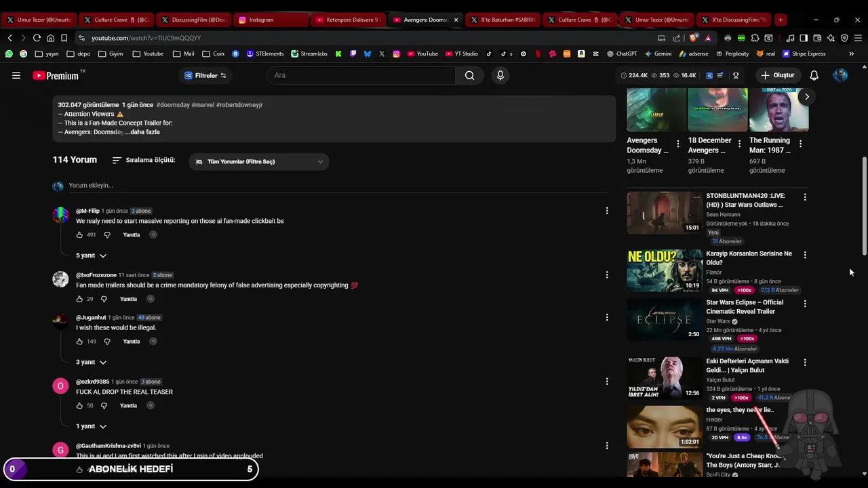Open the options menu for @GauthamKrishna-zv8vi's comment
Screen dimensions: 868x488
[x=607, y=445]
